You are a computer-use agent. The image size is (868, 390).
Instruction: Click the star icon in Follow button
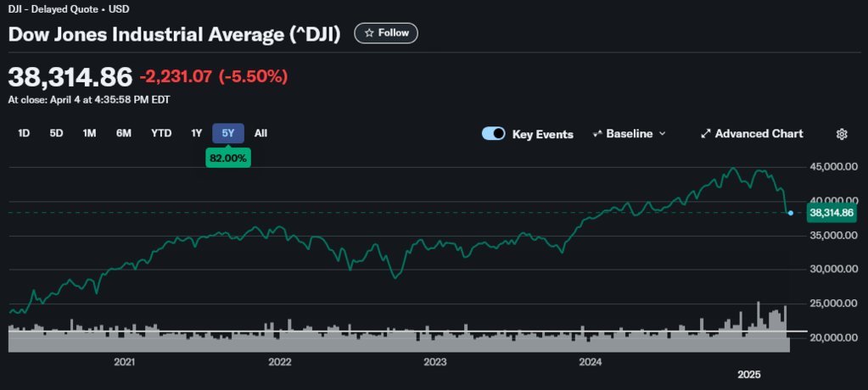(x=369, y=33)
